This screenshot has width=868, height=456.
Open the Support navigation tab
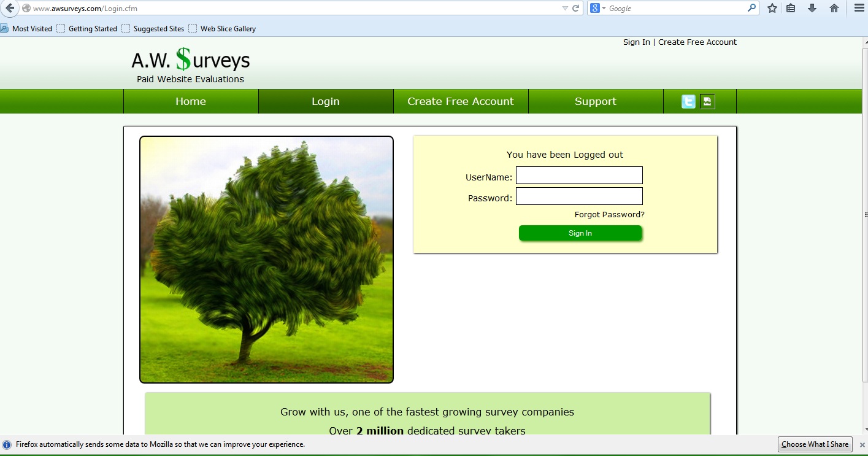(596, 101)
